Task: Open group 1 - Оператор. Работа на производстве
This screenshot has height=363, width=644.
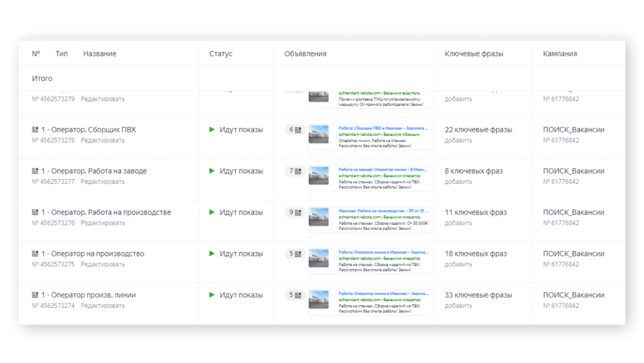Action: (106, 212)
